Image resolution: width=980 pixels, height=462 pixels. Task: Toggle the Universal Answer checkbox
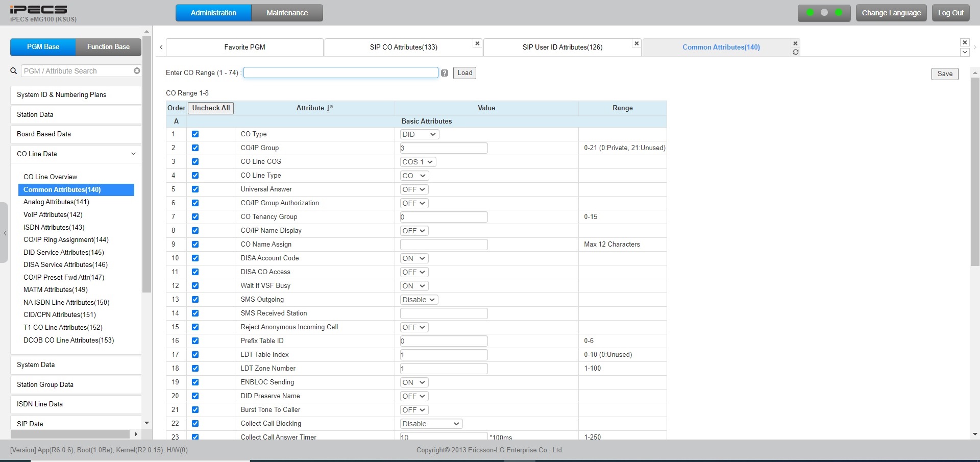coord(195,189)
